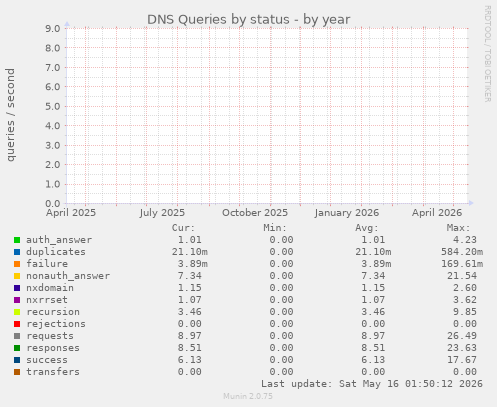This screenshot has height=407, width=497.
Task: Click the nxdomain dark blue swatch
Action: [17, 288]
